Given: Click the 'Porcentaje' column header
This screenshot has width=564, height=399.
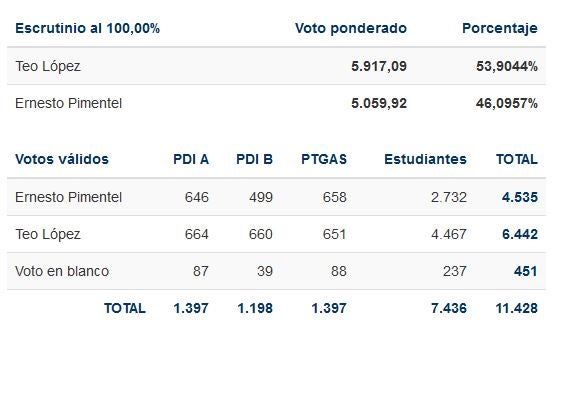Looking at the screenshot, I should [500, 28].
